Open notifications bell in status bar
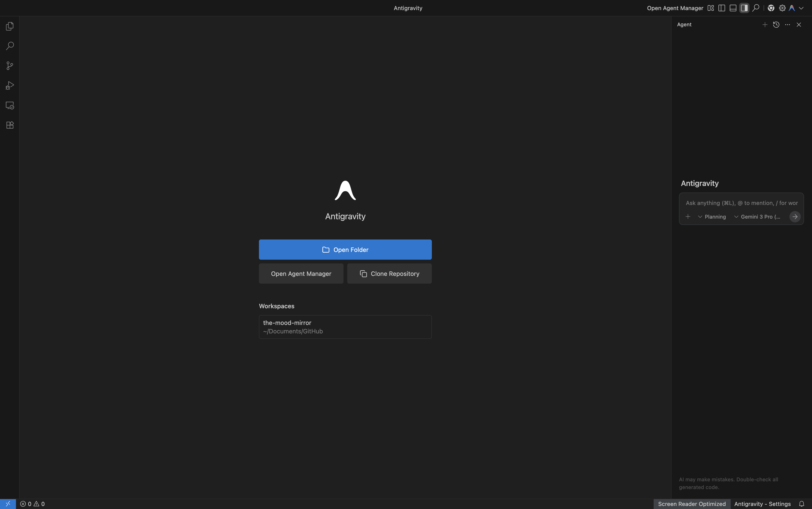The width and height of the screenshot is (812, 509). pyautogui.click(x=802, y=504)
